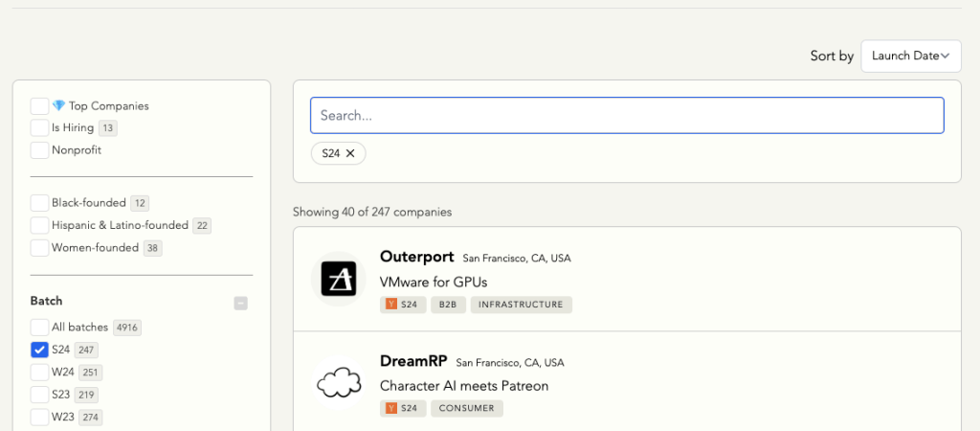Toggle the Women-founded checkbox

point(39,248)
